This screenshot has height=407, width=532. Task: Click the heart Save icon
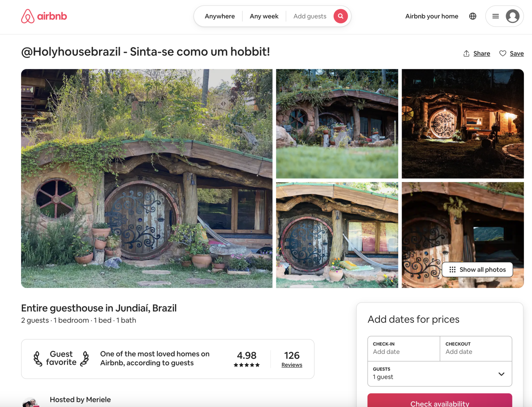(503, 54)
